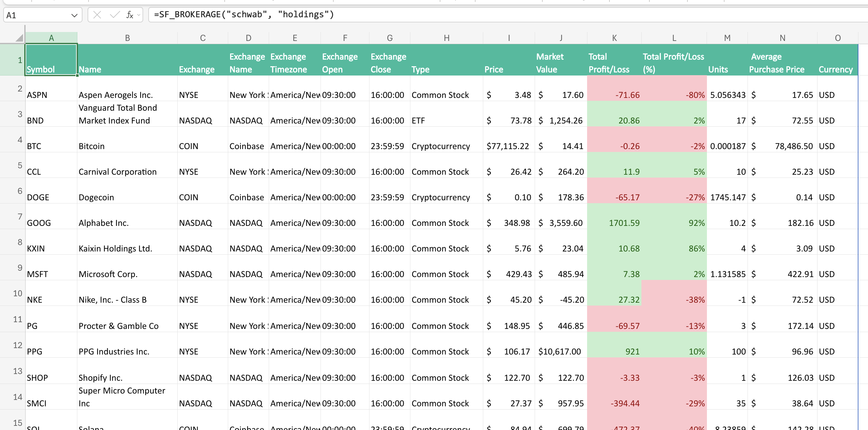Image resolution: width=868 pixels, height=430 pixels.
Task: Click PPG market value $10,617.00
Action: (x=561, y=345)
